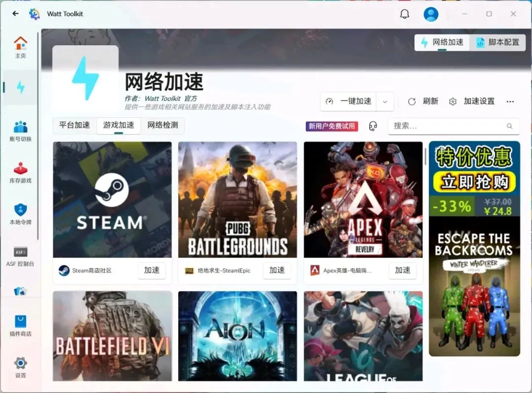532x393 pixels.
Task: Select the 网络检测 tab
Action: [x=163, y=125]
